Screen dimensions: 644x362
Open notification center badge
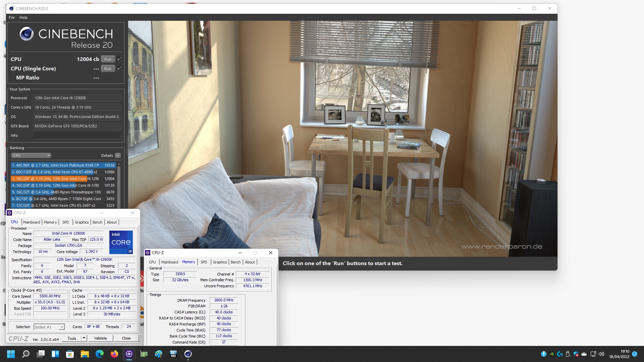(x=634, y=354)
